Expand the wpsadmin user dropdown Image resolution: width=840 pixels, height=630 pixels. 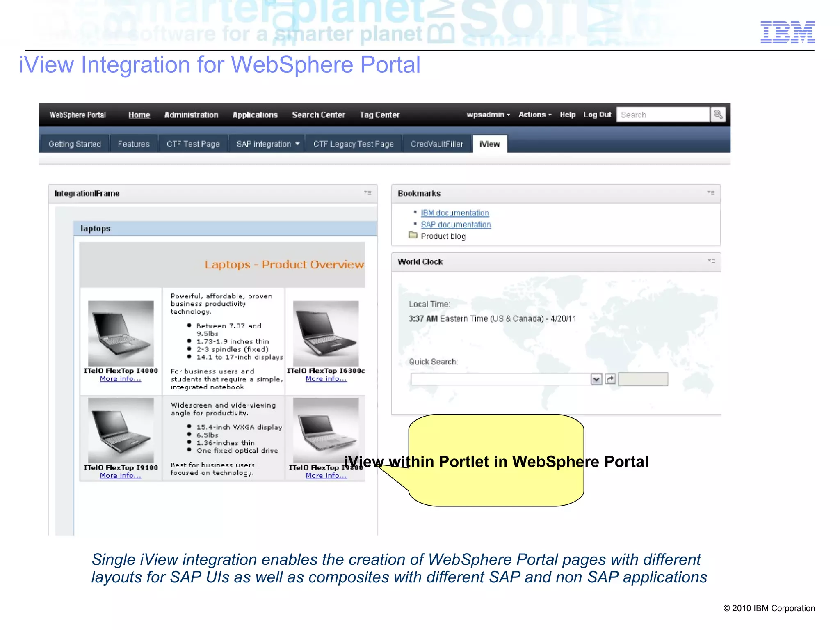(488, 115)
